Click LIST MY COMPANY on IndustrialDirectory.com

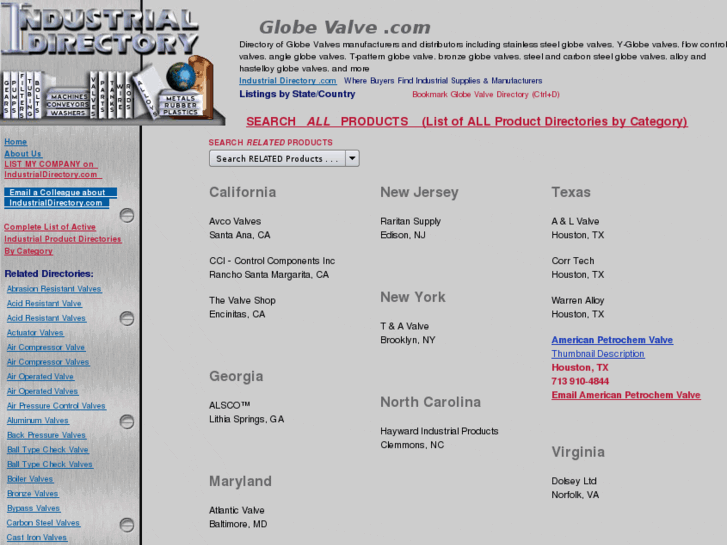pyautogui.click(x=51, y=169)
